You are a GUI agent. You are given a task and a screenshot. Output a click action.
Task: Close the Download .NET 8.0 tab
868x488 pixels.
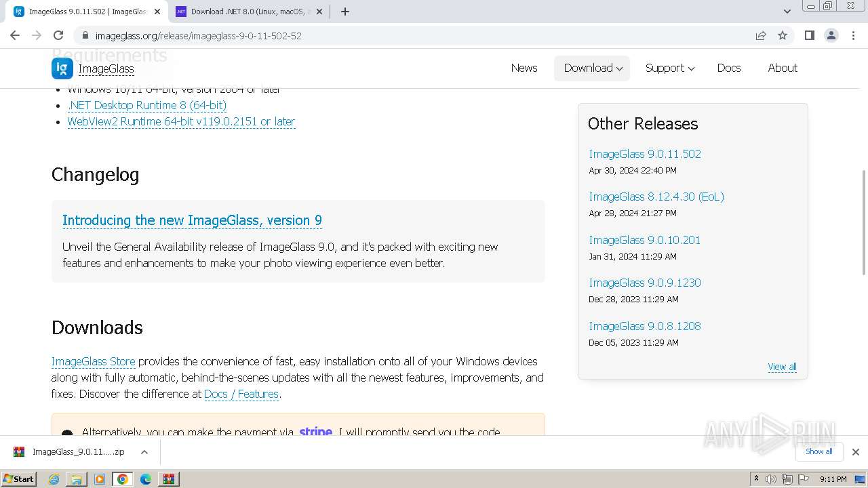coord(319,12)
